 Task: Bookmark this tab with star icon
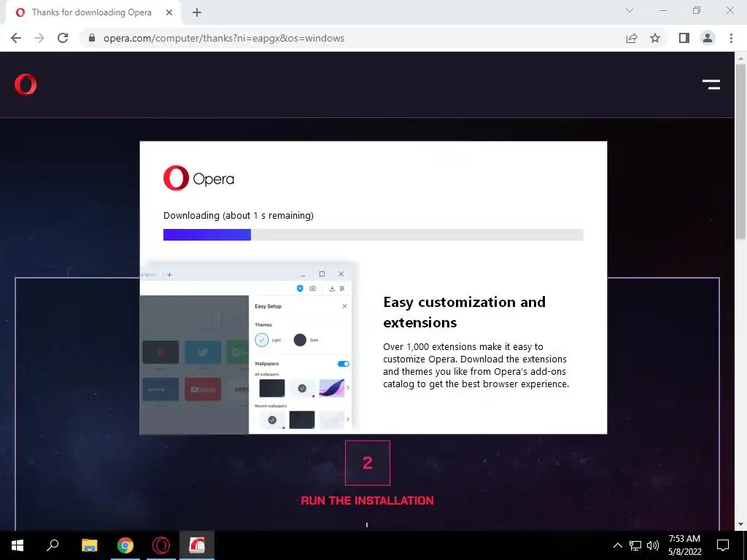(x=655, y=38)
